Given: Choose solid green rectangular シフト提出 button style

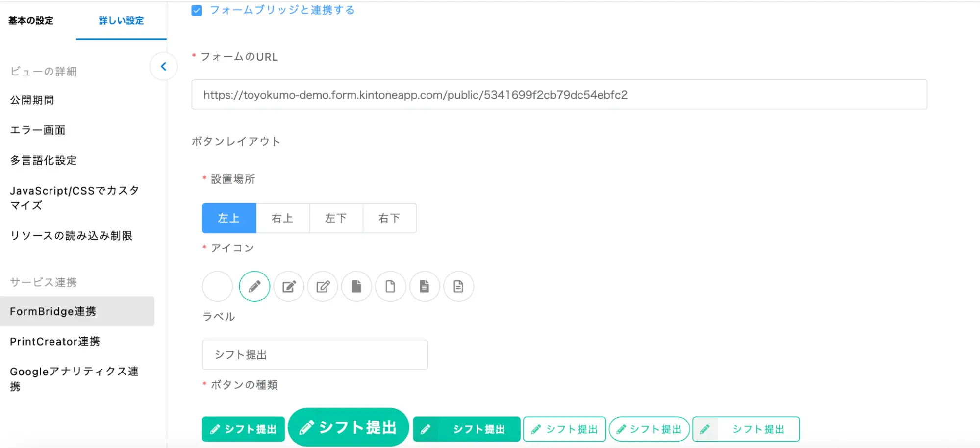Looking at the screenshot, I should click(243, 429).
